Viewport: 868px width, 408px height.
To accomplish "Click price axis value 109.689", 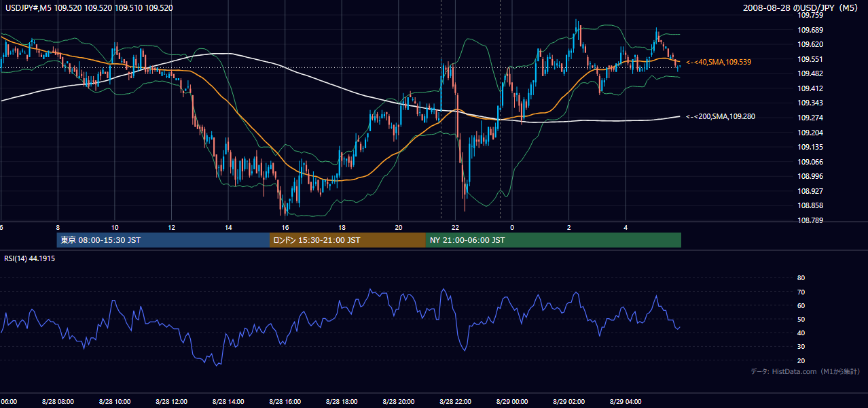I will [x=810, y=30].
